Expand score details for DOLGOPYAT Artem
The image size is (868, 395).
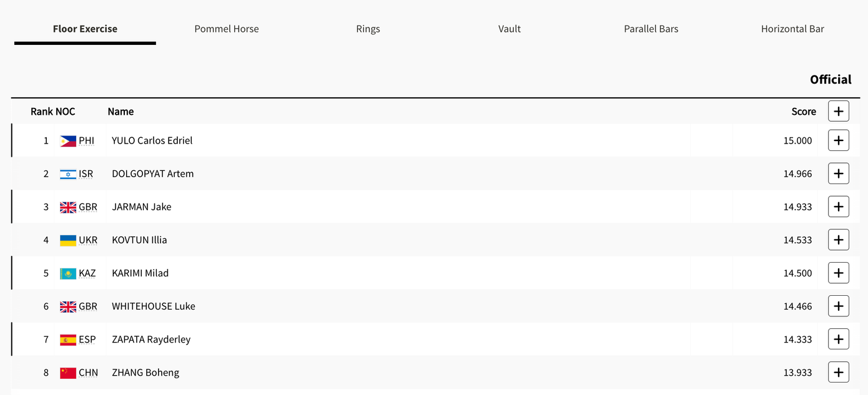[x=838, y=173]
